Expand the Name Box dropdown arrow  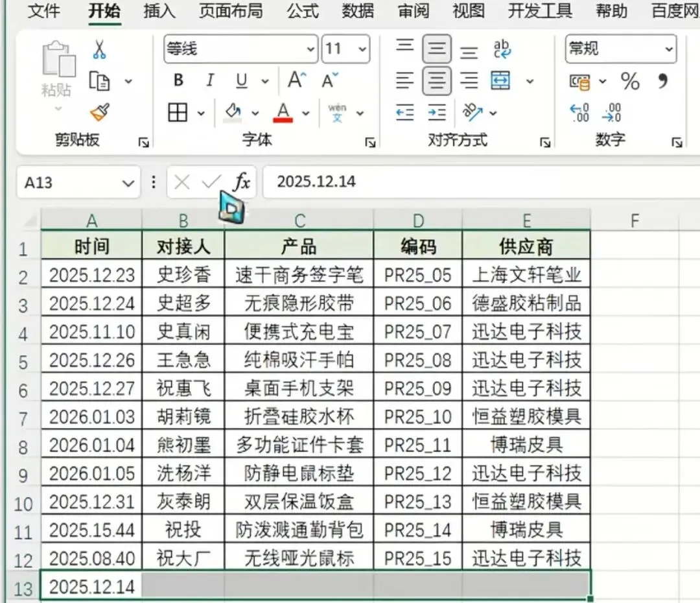click(128, 183)
